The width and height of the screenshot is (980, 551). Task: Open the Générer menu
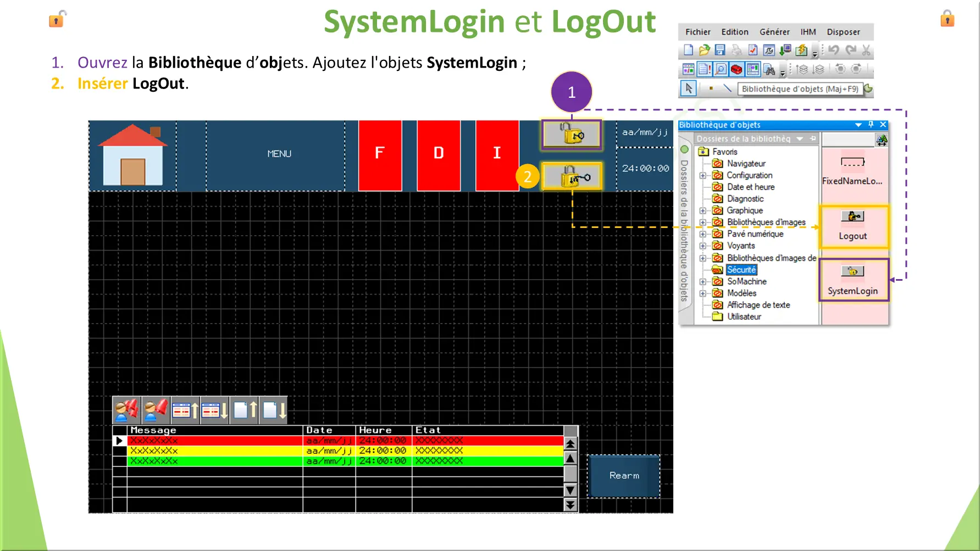[774, 32]
